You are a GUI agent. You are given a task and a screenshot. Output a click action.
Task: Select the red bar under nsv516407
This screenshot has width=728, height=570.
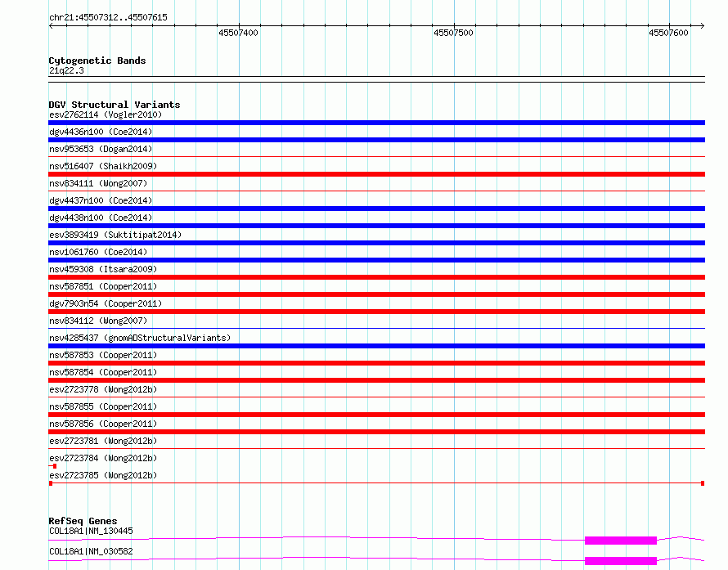pyautogui.click(x=376, y=174)
